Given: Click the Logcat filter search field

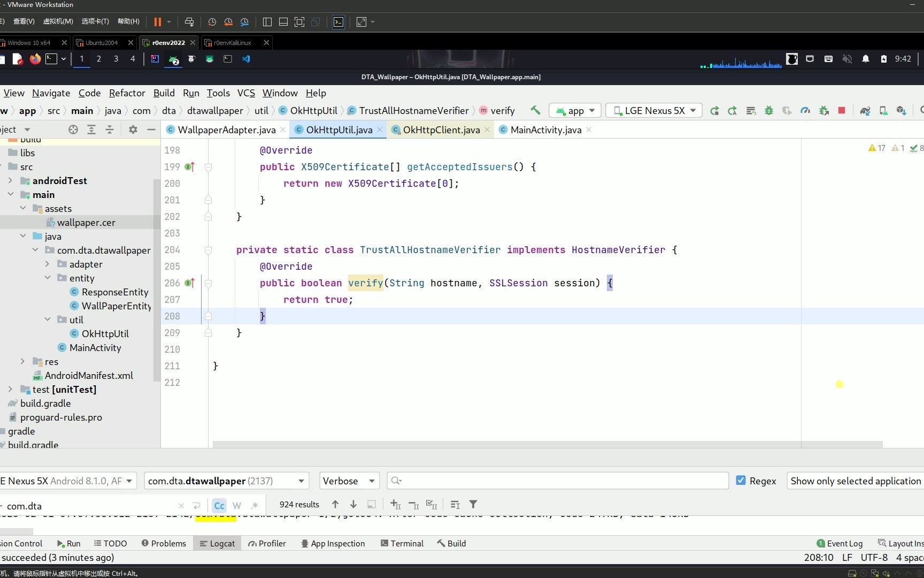Looking at the screenshot, I should tap(558, 481).
